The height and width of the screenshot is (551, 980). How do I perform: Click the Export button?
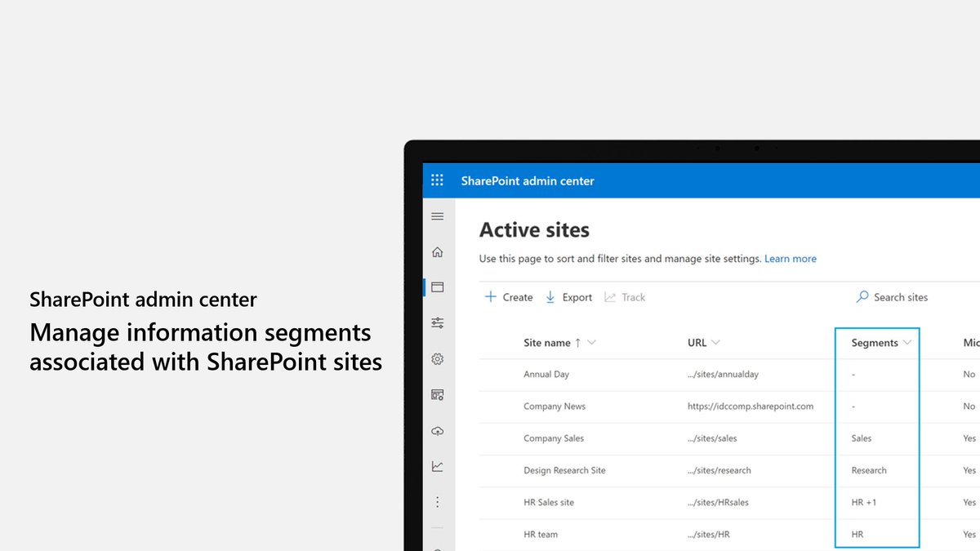point(568,297)
